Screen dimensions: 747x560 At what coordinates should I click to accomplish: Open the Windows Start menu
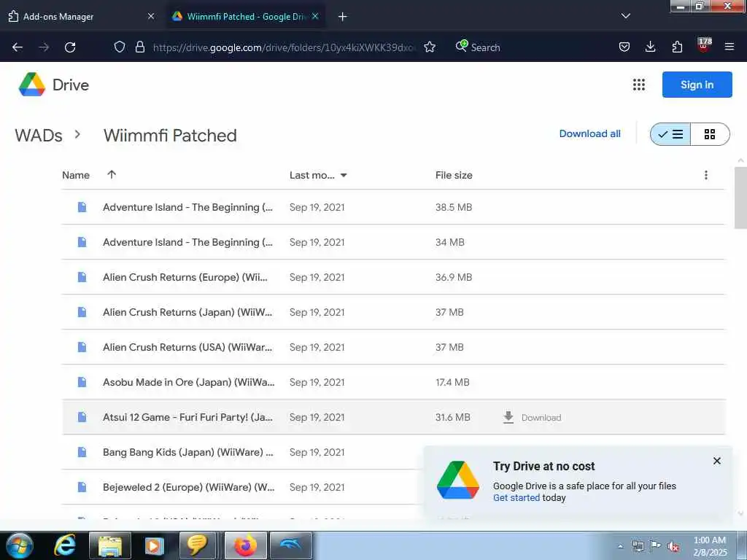[x=19, y=545]
